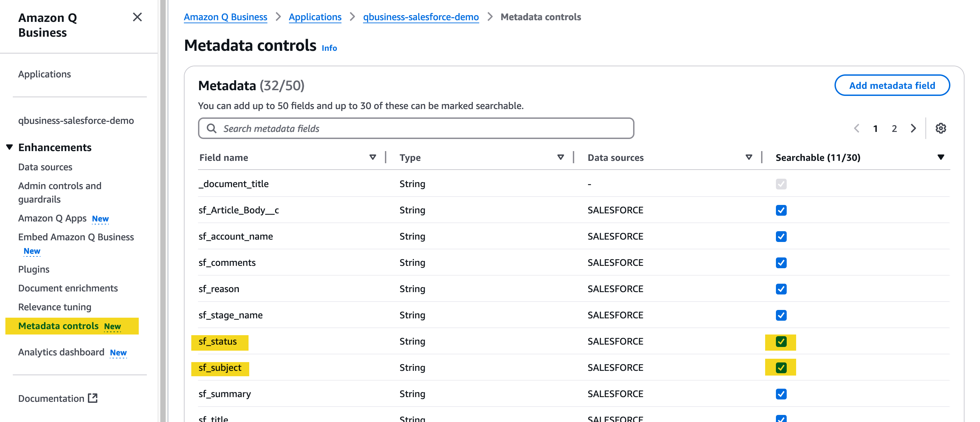Open the Searchable column dropdown
The height and width of the screenshot is (422, 980).
click(941, 156)
